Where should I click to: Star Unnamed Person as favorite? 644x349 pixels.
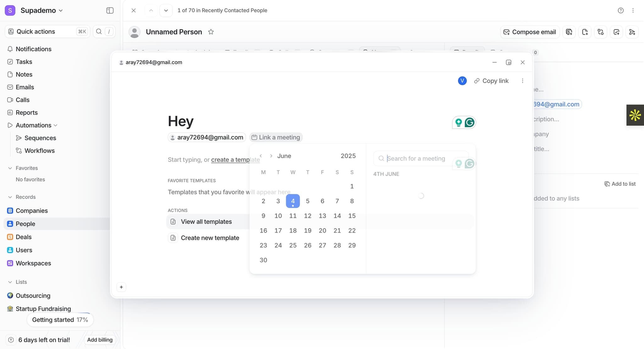(211, 32)
